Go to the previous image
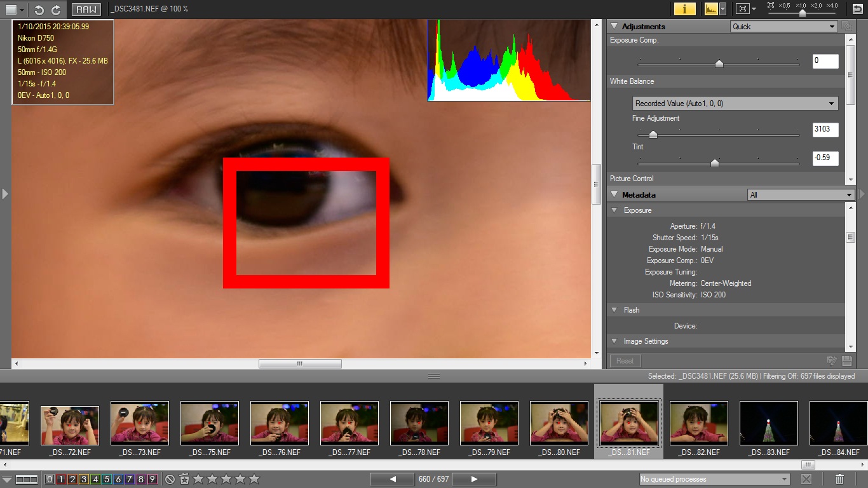Viewport: 868px width, 488px height. tap(392, 479)
